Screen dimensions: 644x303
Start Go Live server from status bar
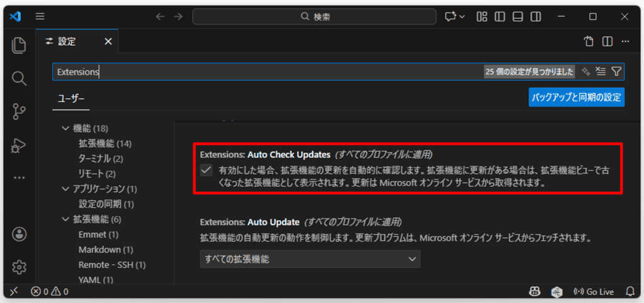(x=594, y=292)
